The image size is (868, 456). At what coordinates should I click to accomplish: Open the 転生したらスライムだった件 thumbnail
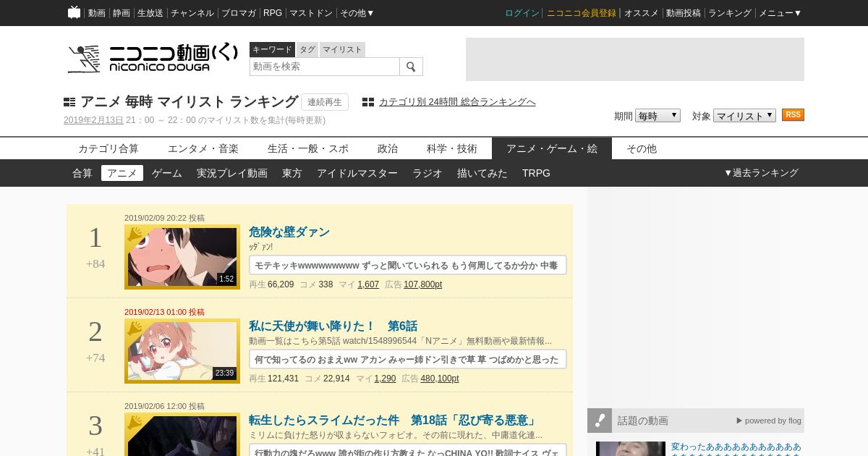point(182,434)
